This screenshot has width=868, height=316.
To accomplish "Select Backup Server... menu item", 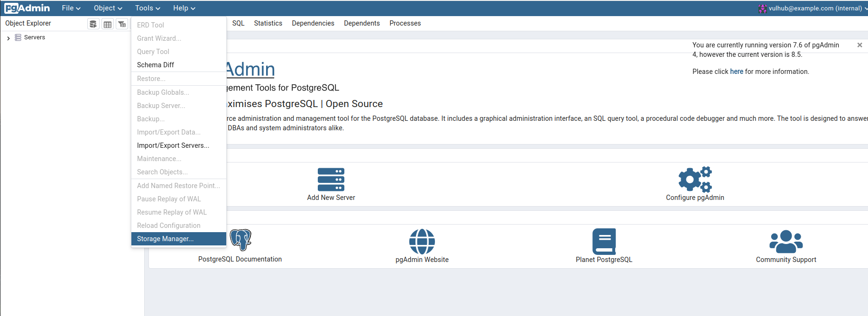I will pos(179,106).
